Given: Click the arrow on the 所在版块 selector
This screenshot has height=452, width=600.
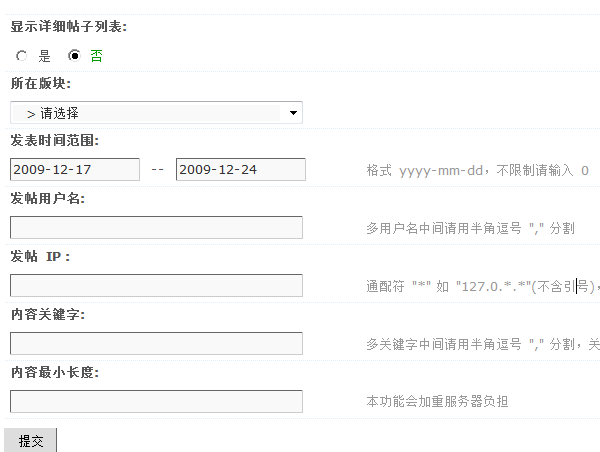Looking at the screenshot, I should (293, 113).
